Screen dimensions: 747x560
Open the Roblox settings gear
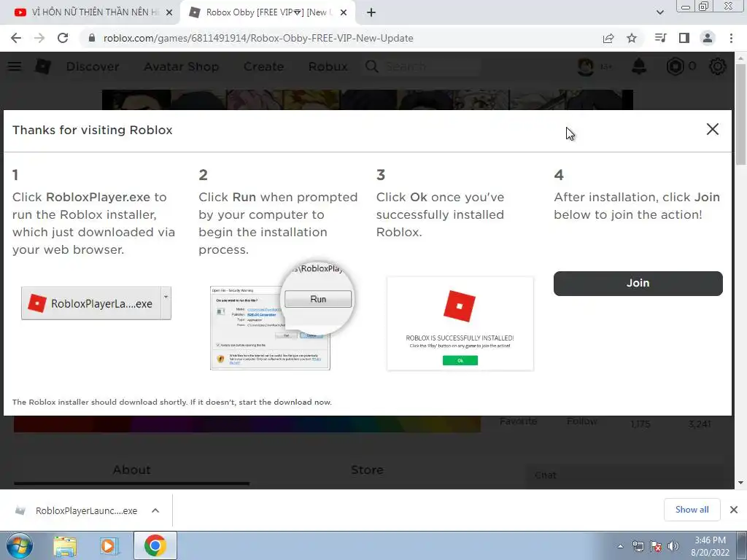[718, 66]
